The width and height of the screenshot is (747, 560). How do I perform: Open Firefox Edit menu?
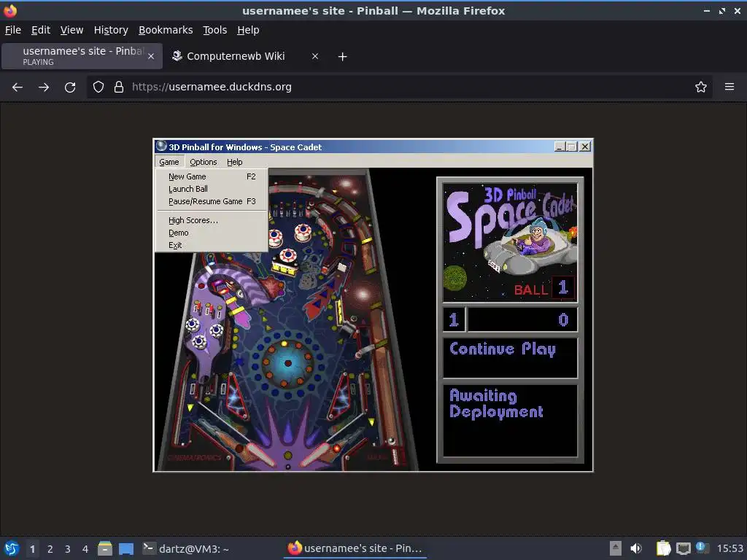coord(41,30)
